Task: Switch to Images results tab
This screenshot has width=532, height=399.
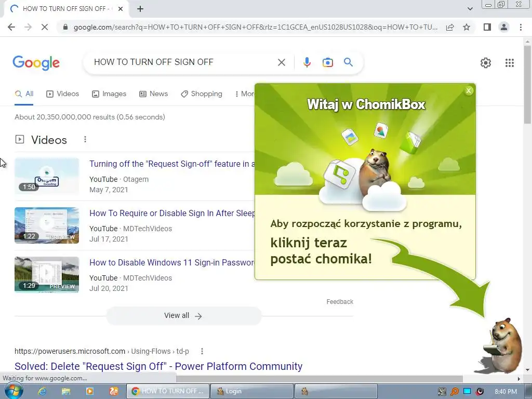Action: (x=109, y=94)
